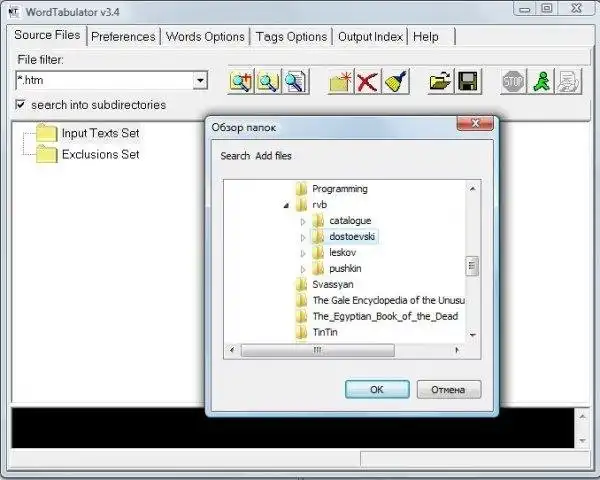The height and width of the screenshot is (480, 600).
Task: Open the Words Options tab
Action: point(205,37)
